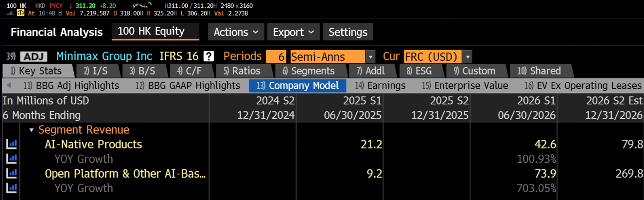Click the 703.05% YOY growth value
The width and height of the screenshot is (644, 200).
tap(537, 188)
